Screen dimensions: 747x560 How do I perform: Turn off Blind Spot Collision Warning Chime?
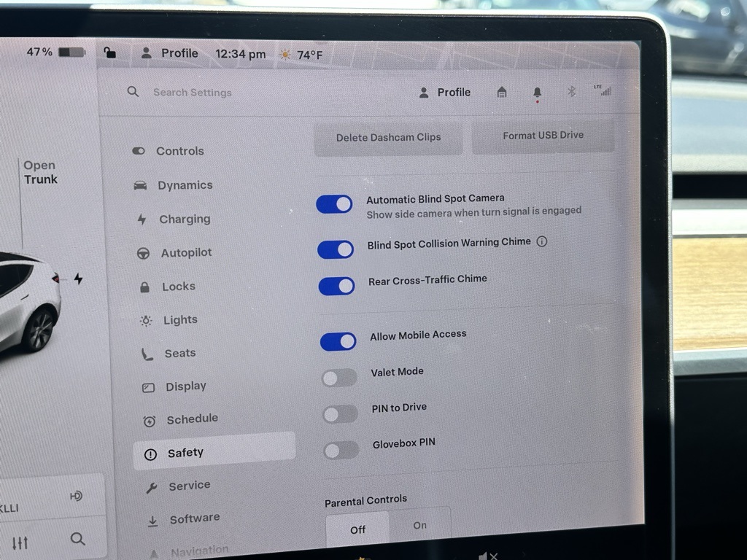(336, 249)
